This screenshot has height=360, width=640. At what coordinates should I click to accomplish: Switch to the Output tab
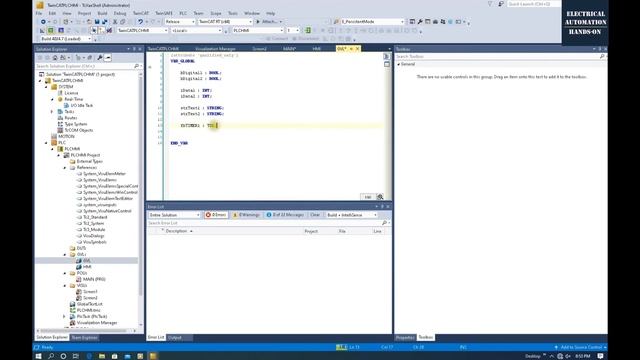[175, 338]
